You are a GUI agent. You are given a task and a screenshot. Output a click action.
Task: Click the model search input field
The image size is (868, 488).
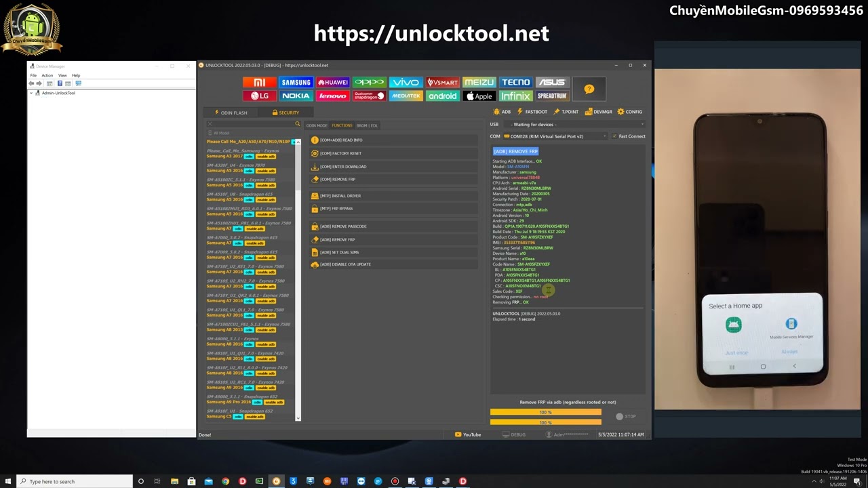point(252,125)
